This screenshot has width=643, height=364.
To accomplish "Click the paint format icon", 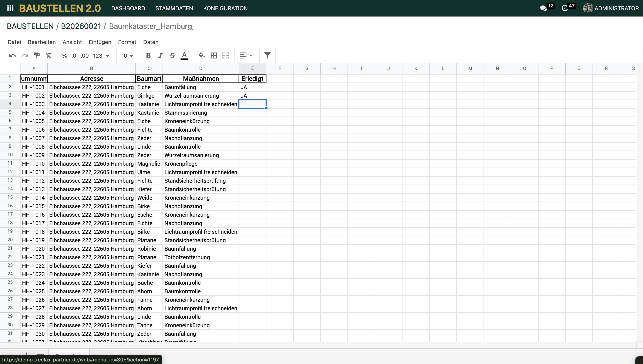I will click(37, 55).
